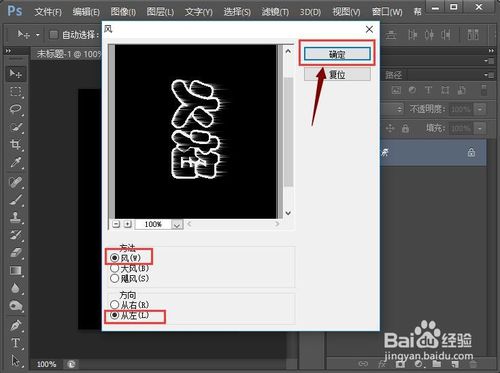Open 编辑(E) menu
Screen dimensions: 500x373
[x=86, y=12]
